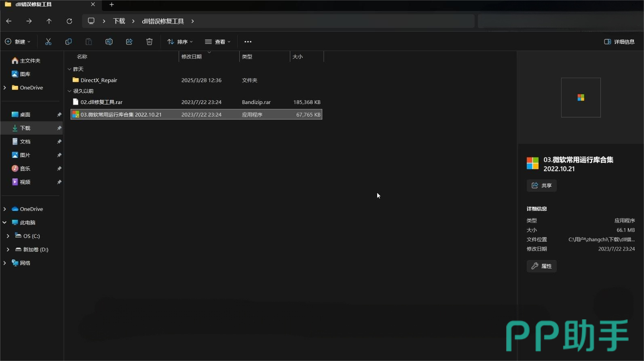Click the This PC monitor icon in address bar
The height and width of the screenshot is (361, 644).
coord(91,21)
